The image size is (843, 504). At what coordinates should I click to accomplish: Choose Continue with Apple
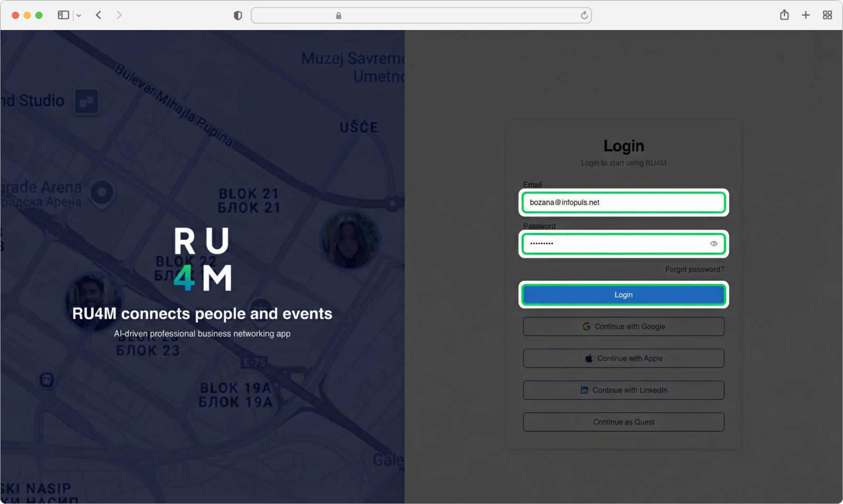tap(623, 359)
